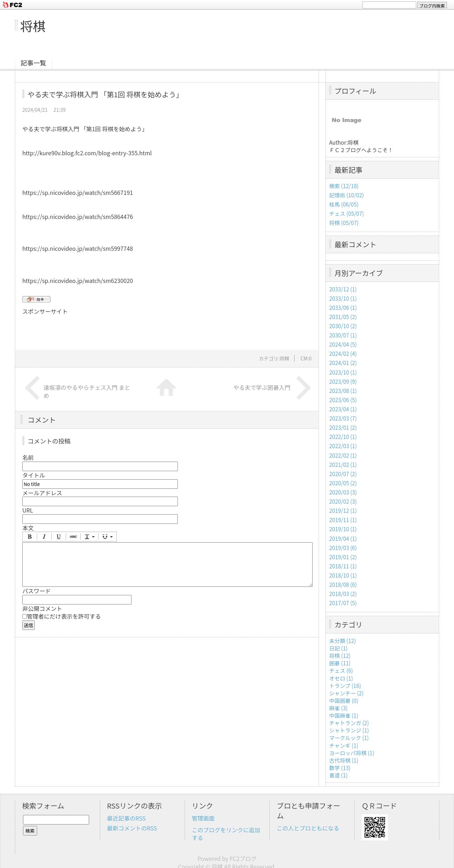
Task: Click the 送信 submit button
Action: click(29, 625)
